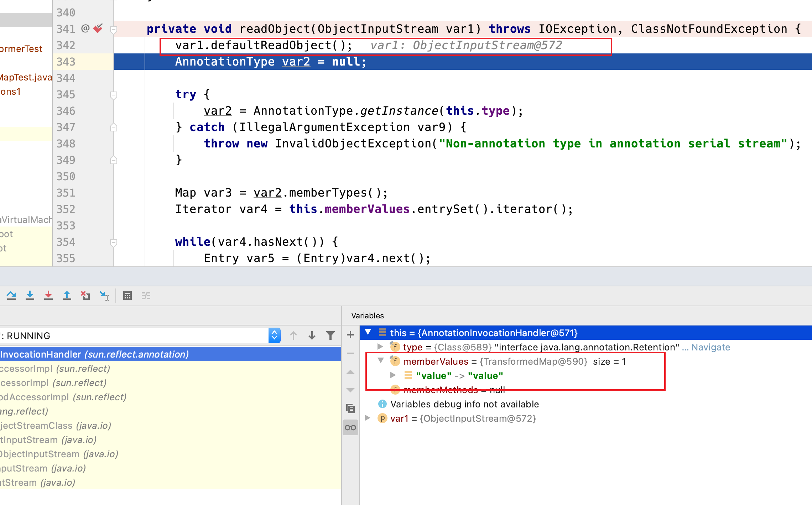Click the breakpoint marker on line 341
Viewport: 812px width, 505px height.
click(98, 28)
